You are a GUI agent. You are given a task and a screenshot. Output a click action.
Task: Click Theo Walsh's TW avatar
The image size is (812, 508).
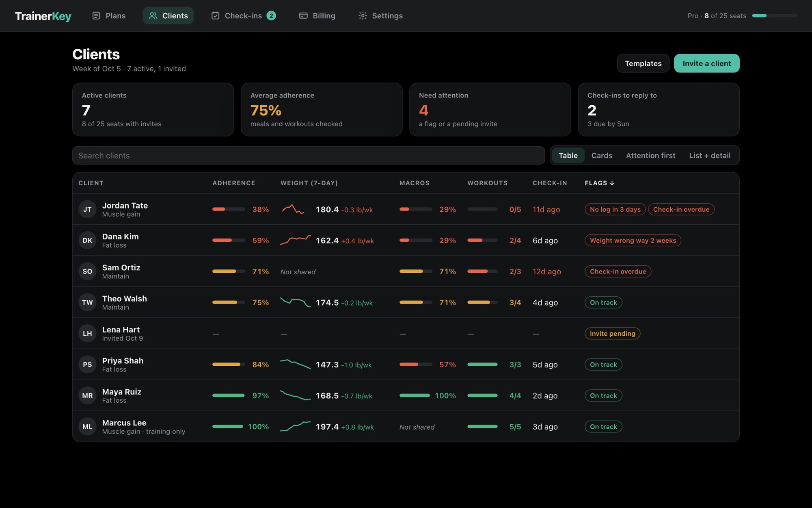coord(87,302)
